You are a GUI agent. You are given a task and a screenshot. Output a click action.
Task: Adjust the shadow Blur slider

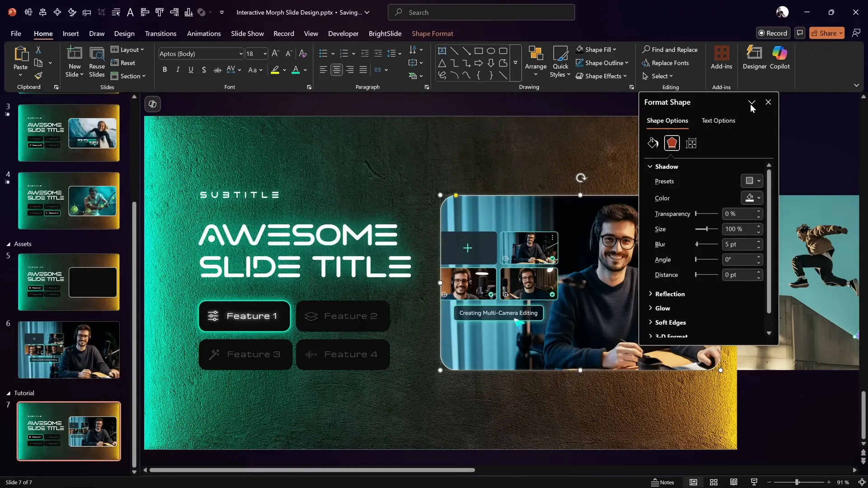[x=707, y=244]
